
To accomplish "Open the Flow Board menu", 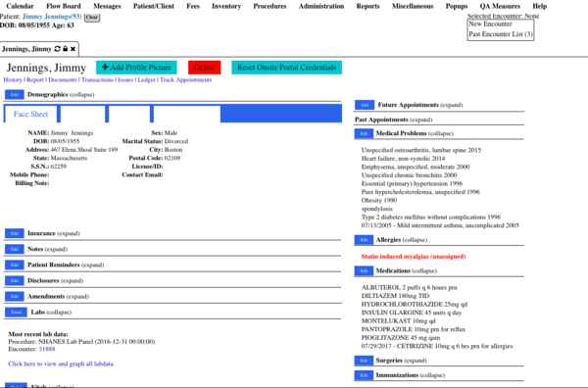I will pyautogui.click(x=64, y=6).
